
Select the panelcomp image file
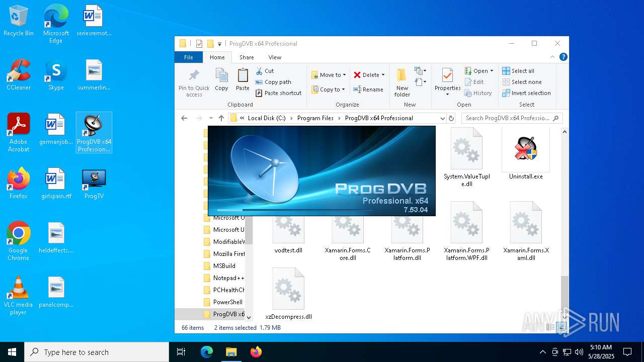point(56,293)
